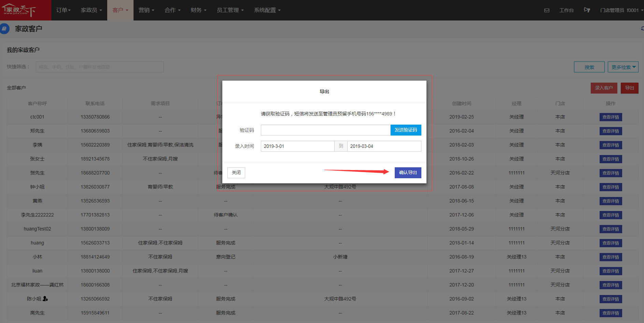This screenshot has height=323, width=644.
Task: Expand the 更多检索 dropdown
Action: [x=623, y=67]
